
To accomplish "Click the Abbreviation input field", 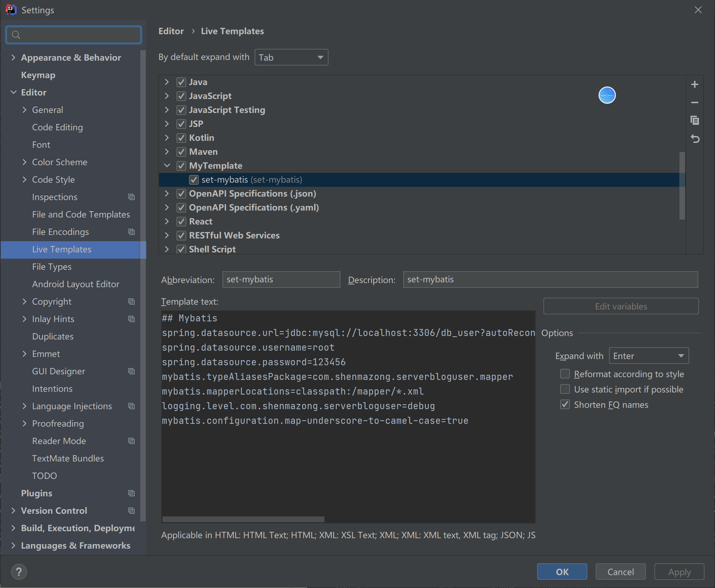I will (x=281, y=280).
